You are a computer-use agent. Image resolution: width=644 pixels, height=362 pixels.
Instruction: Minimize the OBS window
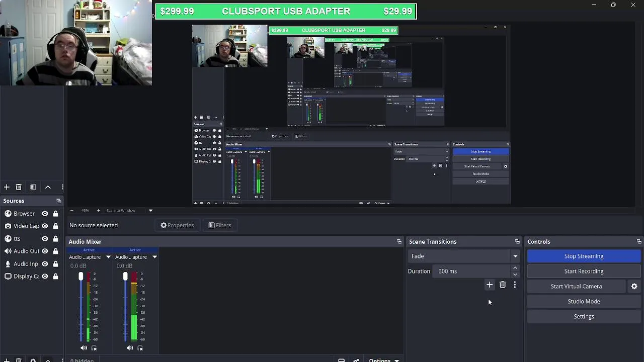[594, 5]
